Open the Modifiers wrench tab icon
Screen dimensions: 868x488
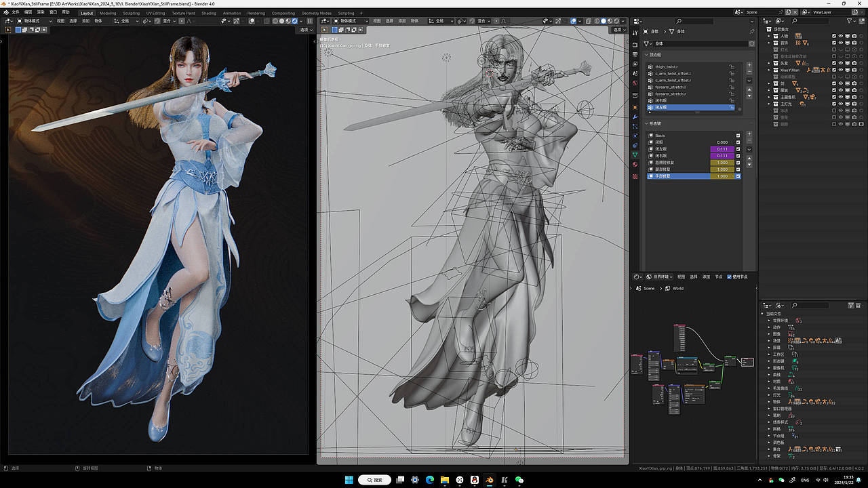[x=635, y=117]
